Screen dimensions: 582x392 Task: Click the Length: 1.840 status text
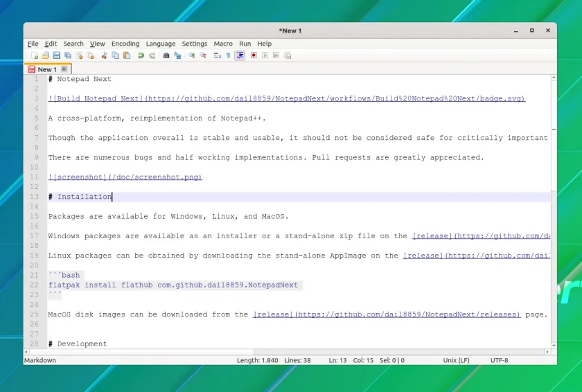pos(258,360)
